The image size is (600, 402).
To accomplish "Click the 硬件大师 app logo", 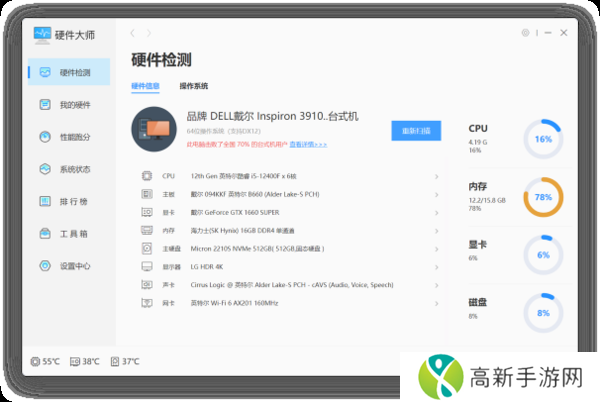I will [42, 35].
